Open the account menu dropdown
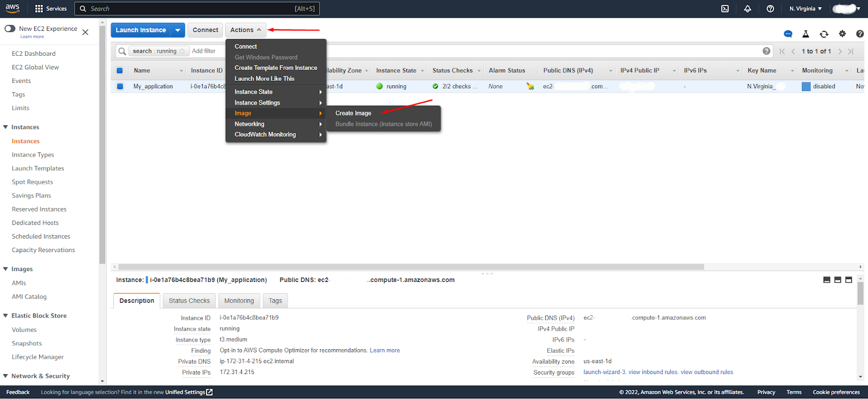This screenshot has height=399, width=868. 846,9
